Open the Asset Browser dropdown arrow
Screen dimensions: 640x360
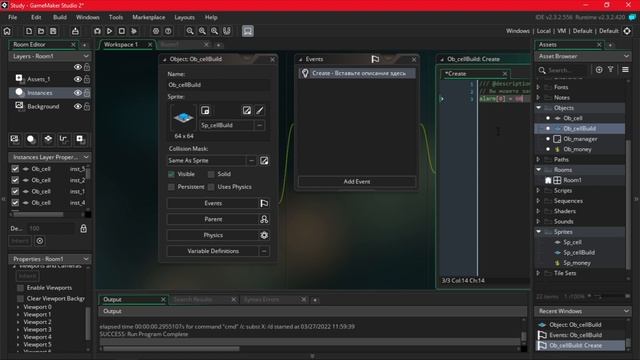(626, 56)
